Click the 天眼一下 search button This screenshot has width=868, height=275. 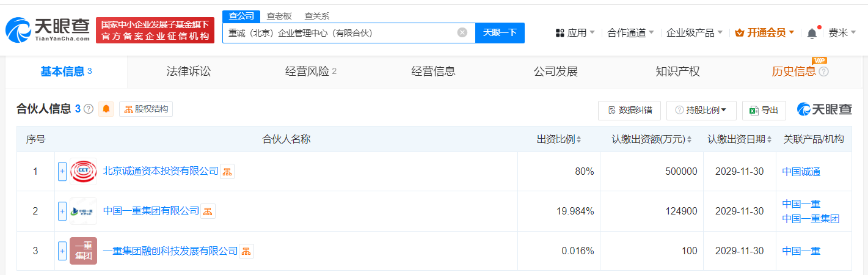tap(500, 33)
